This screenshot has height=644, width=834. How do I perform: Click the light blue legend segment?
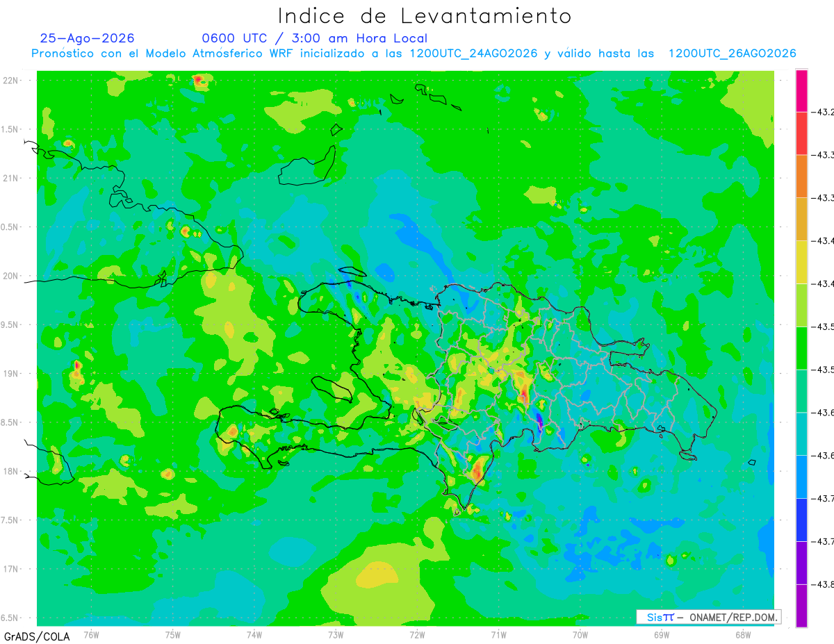(x=801, y=477)
